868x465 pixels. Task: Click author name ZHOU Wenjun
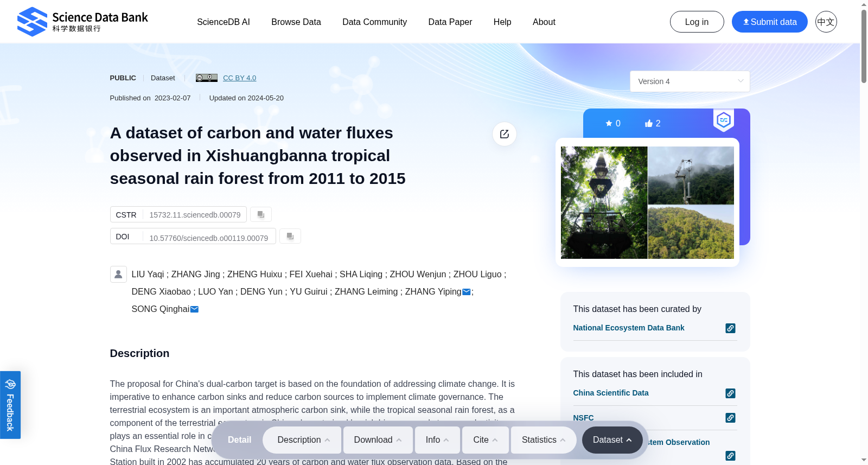[x=418, y=275]
